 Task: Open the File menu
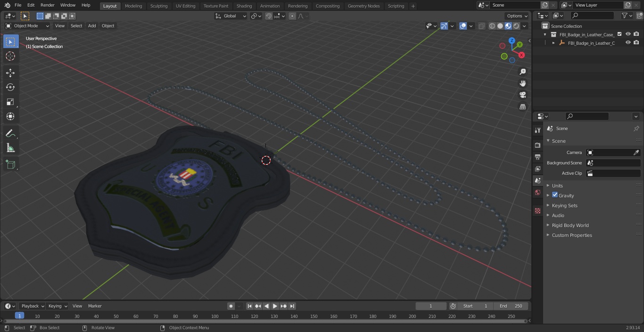18,5
